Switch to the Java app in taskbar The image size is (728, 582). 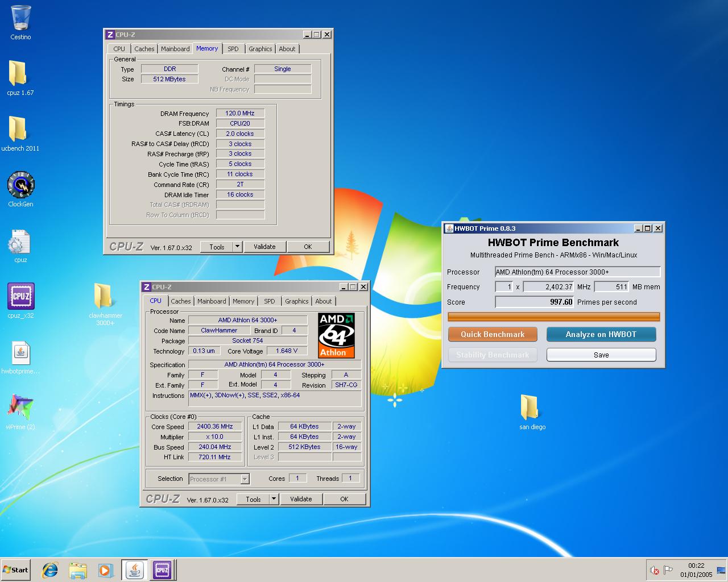135,570
